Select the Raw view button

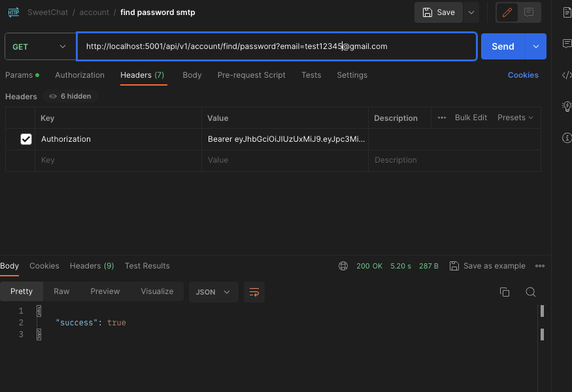coord(61,291)
